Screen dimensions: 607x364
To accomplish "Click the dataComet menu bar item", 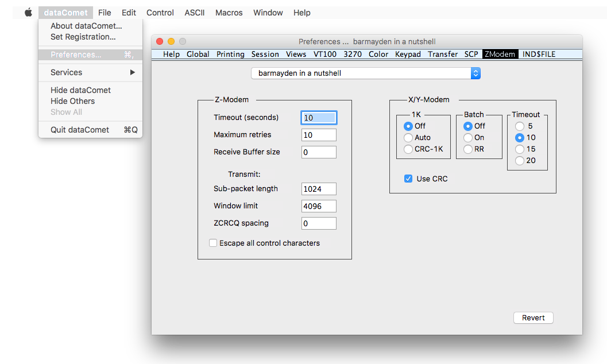I will (x=65, y=13).
